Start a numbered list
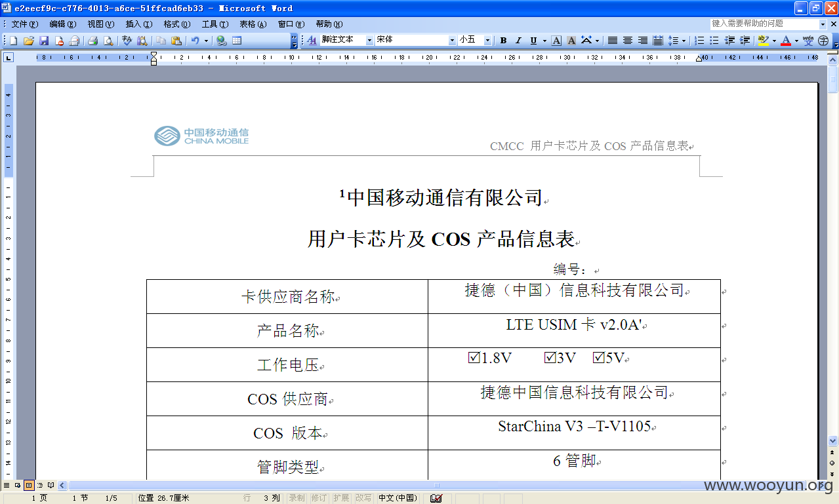Image resolution: width=839 pixels, height=504 pixels. (x=699, y=41)
